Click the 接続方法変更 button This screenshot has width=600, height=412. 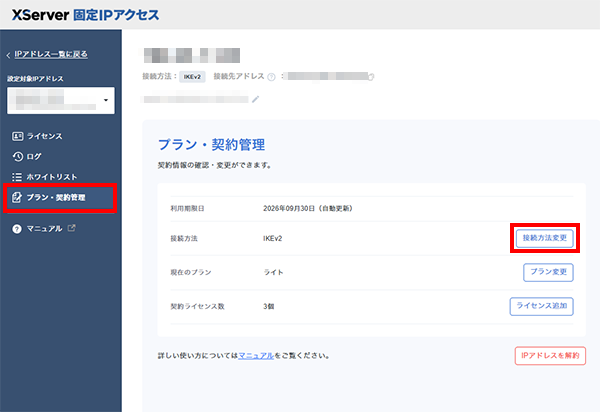[545, 238]
